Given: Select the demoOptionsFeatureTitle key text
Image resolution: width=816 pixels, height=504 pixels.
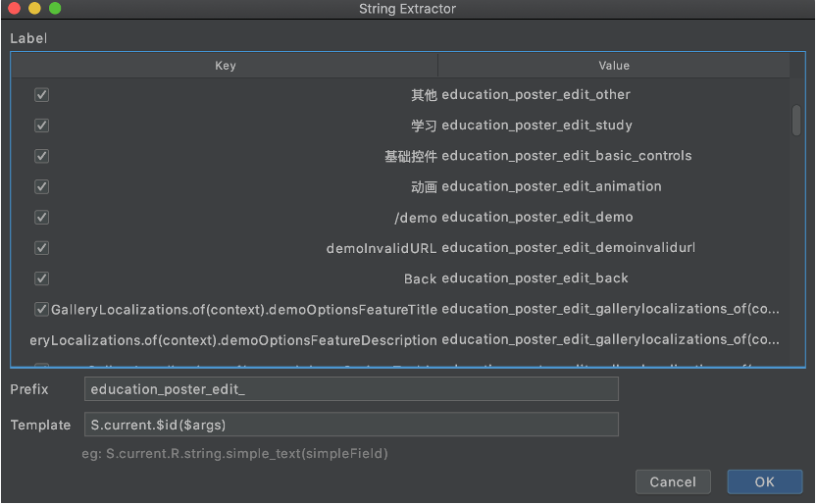Looking at the screenshot, I should point(244,310).
